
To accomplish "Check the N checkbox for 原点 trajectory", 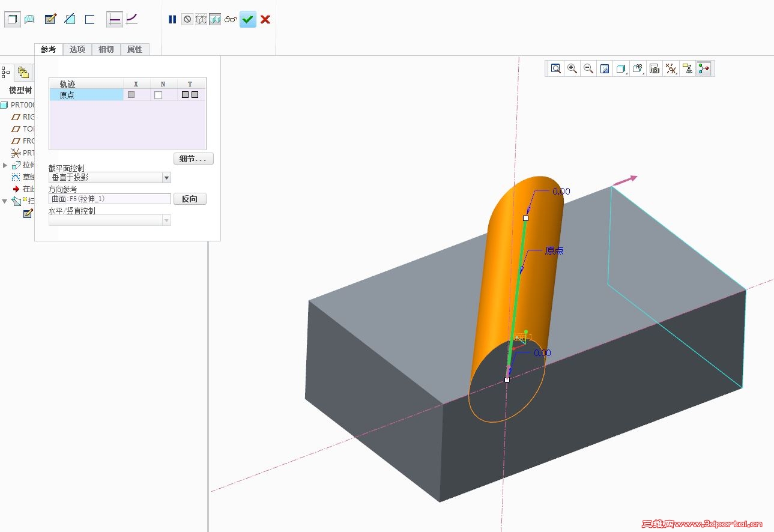I will coord(159,95).
